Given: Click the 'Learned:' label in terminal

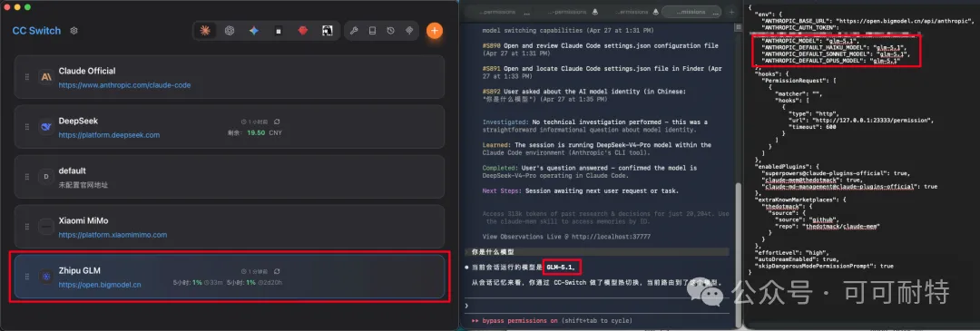Looking at the screenshot, I should coord(496,145).
